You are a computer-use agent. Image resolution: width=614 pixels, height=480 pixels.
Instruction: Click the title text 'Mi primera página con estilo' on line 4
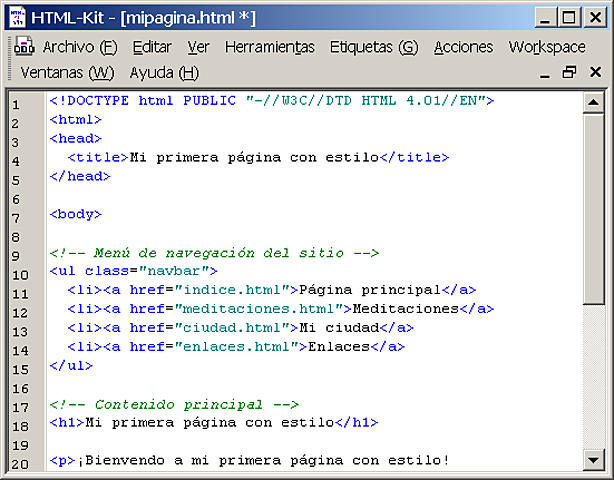(255, 157)
